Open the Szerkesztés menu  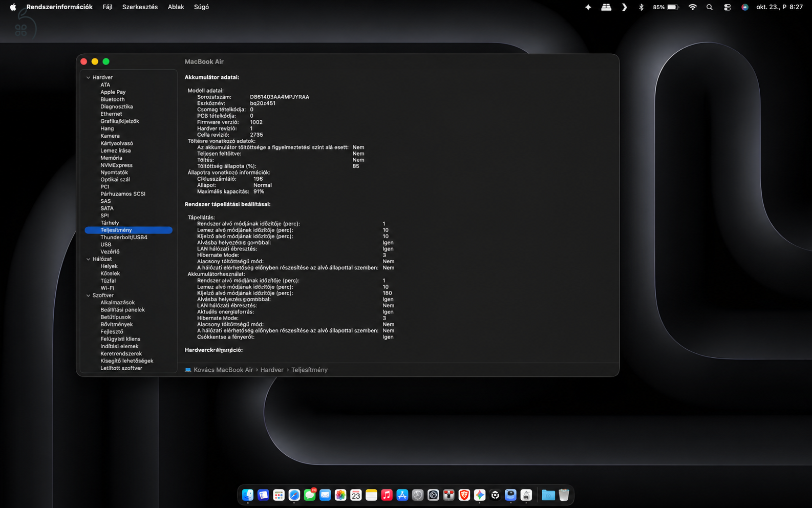click(140, 7)
